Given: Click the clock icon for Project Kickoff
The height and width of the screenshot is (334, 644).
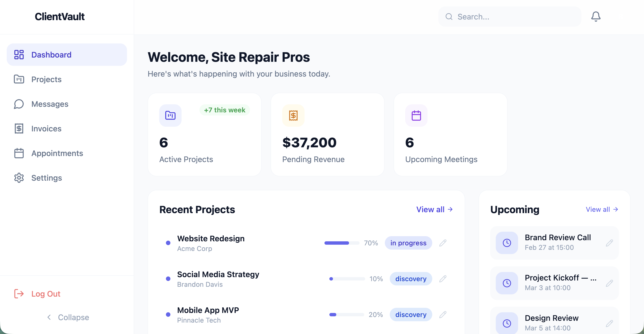Looking at the screenshot, I should 507,283.
